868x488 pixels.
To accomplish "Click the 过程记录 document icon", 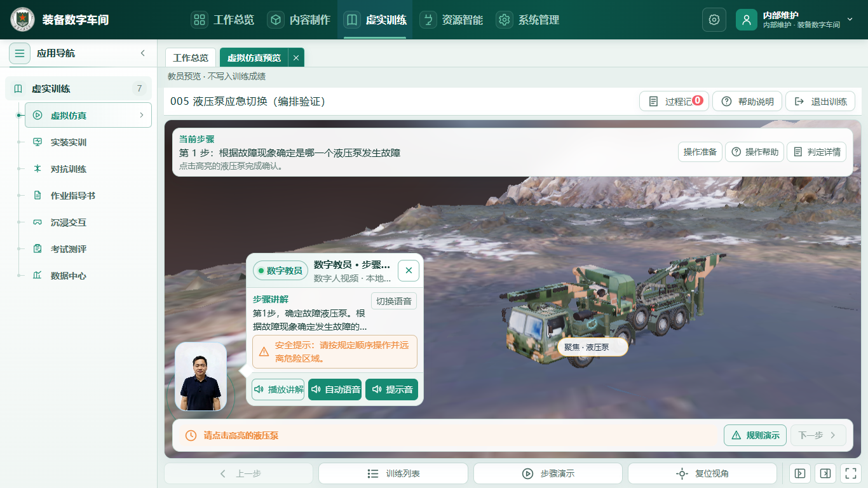I will pos(653,102).
